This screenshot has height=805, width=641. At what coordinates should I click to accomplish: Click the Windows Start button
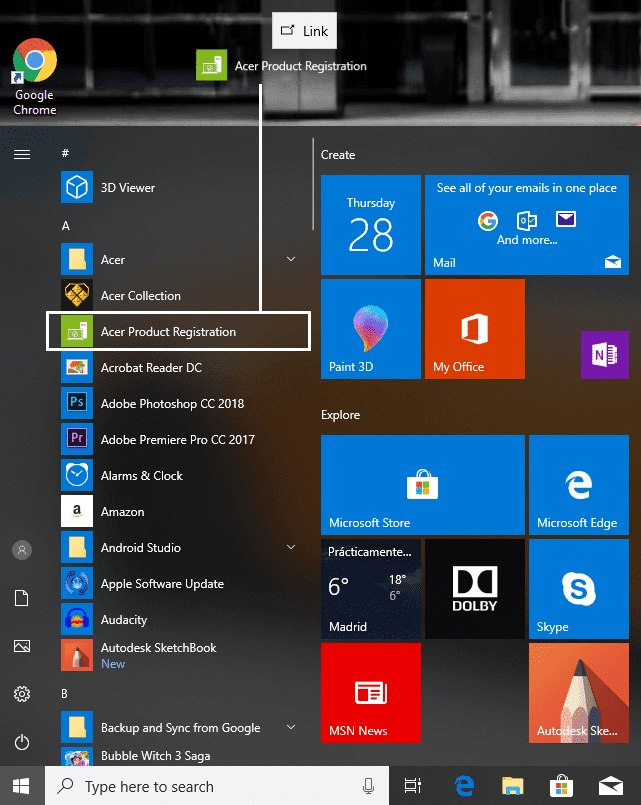pos(22,785)
